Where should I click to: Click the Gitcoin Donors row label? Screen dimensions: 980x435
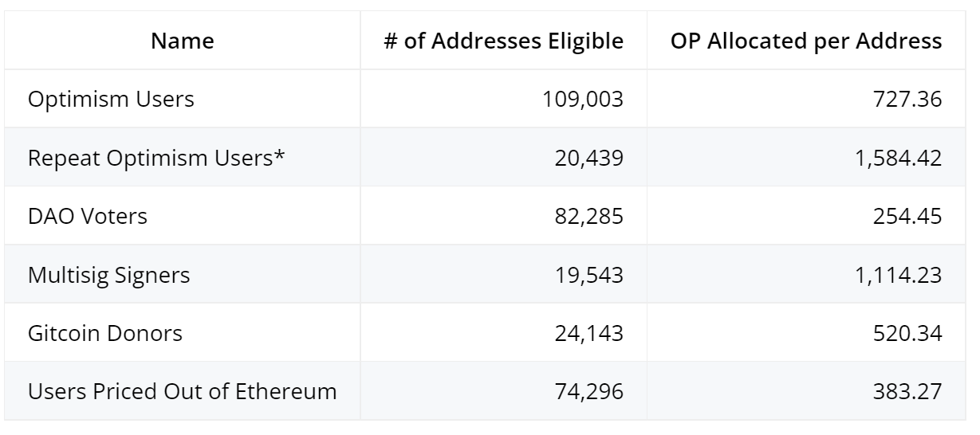(x=105, y=333)
